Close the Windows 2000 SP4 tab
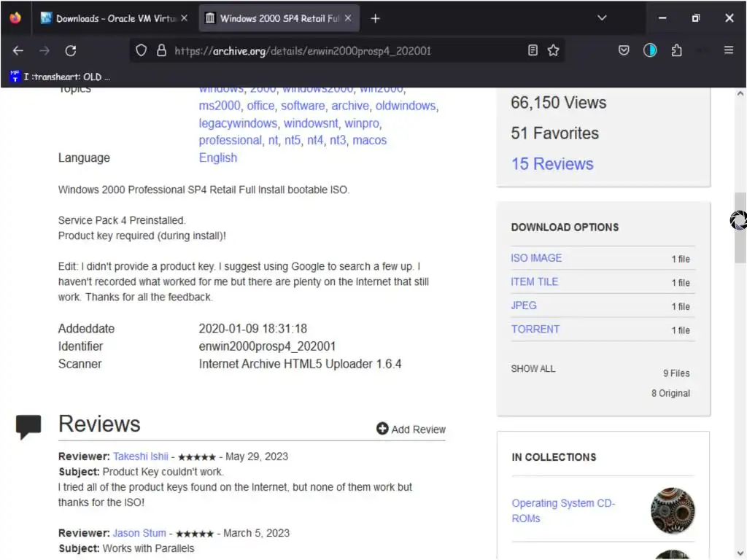The image size is (747, 560). click(348, 18)
